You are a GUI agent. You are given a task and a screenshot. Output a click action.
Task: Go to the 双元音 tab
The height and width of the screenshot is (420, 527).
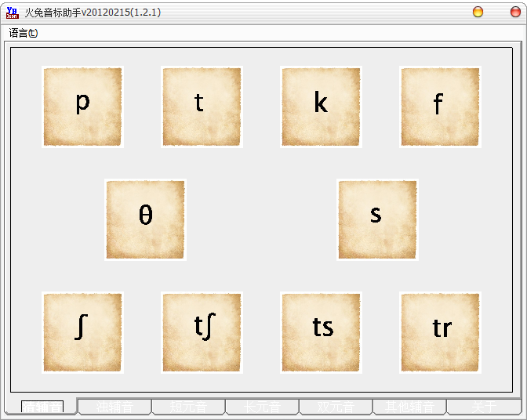(336, 407)
